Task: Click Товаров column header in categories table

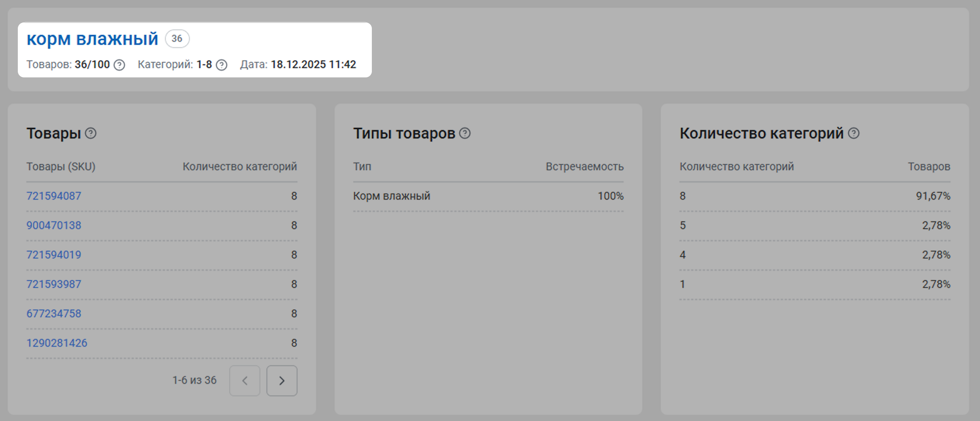Action: (929, 166)
